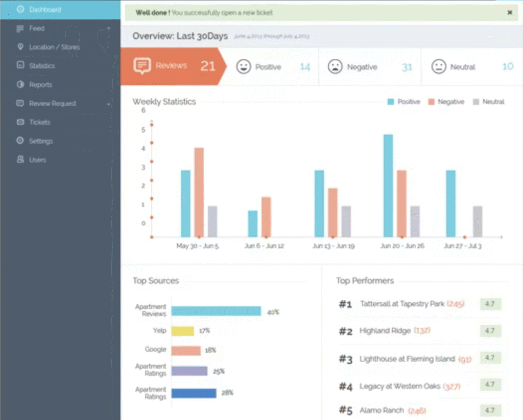
Task: Open Tattersall at Tapestry Park link
Action: [402, 304]
